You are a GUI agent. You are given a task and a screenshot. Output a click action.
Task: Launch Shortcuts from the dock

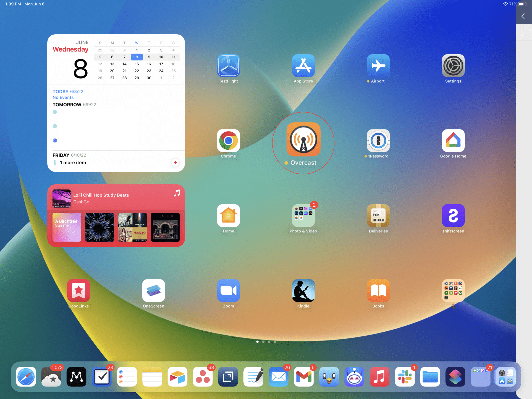coord(455,377)
